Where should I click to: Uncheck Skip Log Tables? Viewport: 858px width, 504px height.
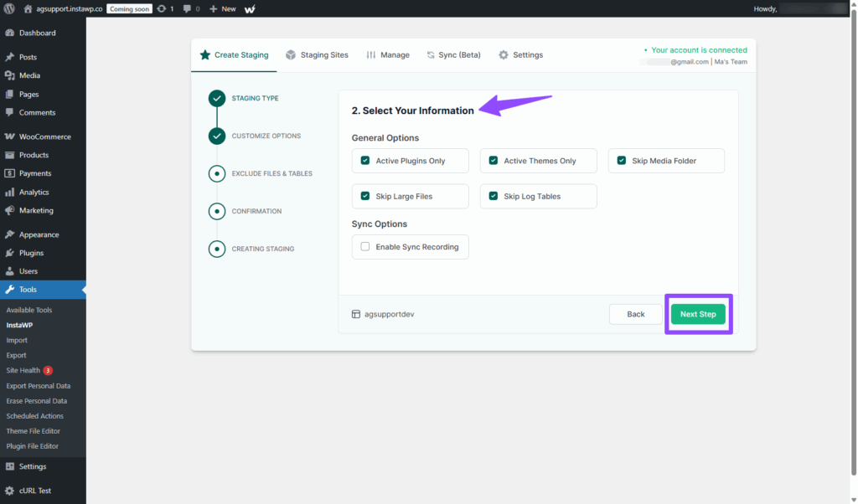click(493, 196)
